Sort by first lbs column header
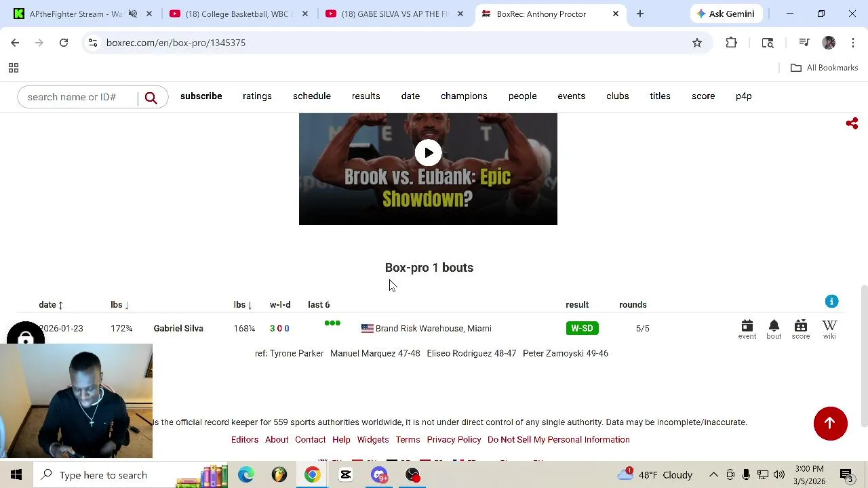 tap(119, 305)
